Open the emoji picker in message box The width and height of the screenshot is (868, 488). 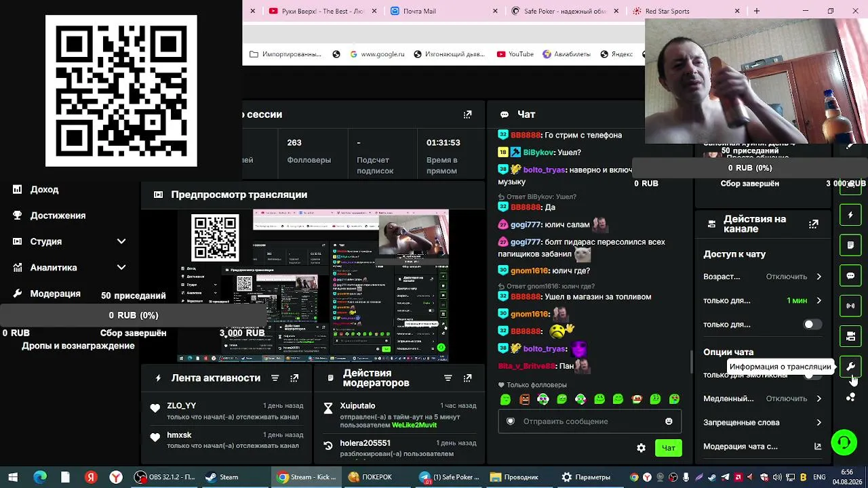click(669, 422)
